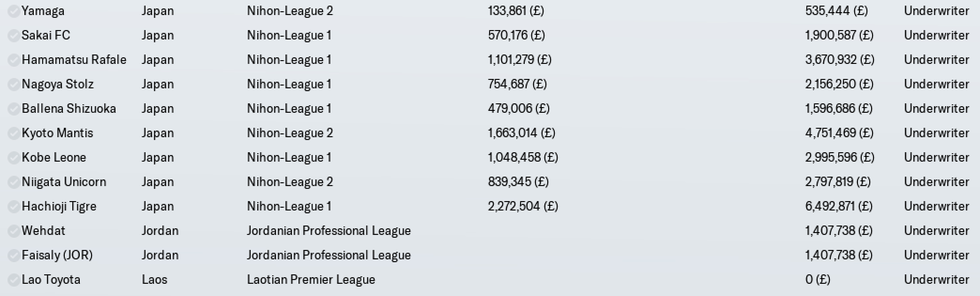Screen dimensions: 980x296
Task: Click the check icon beside Wehdat
Action: pyautogui.click(x=14, y=231)
